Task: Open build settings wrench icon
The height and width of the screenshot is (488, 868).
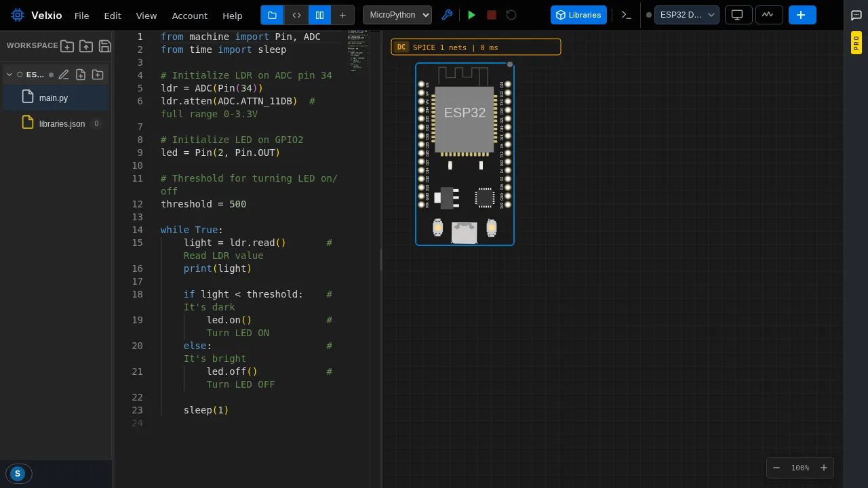Action: [x=447, y=15]
